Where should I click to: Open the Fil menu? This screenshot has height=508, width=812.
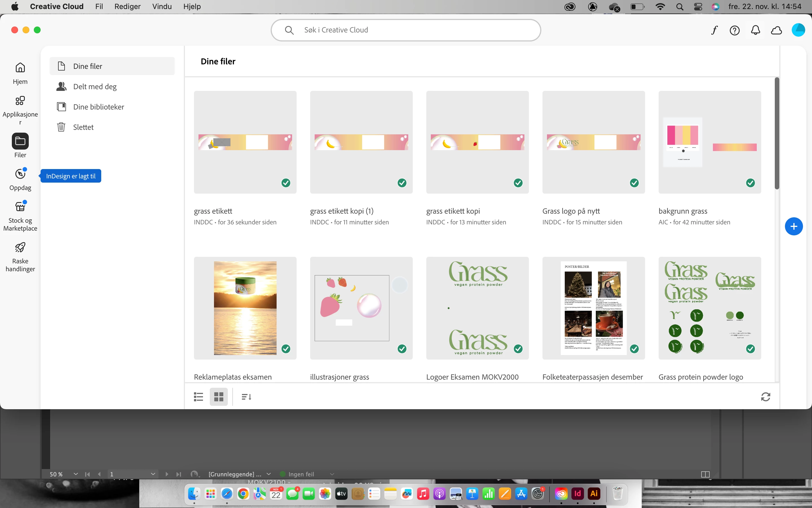(99, 6)
